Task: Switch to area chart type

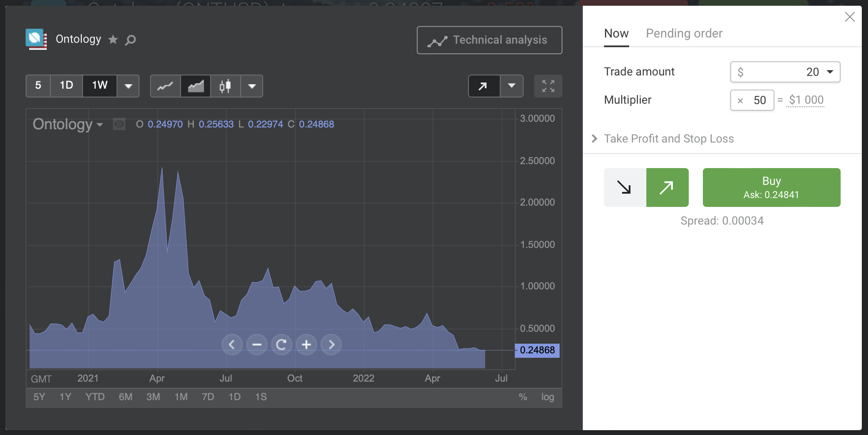Action: 196,86
